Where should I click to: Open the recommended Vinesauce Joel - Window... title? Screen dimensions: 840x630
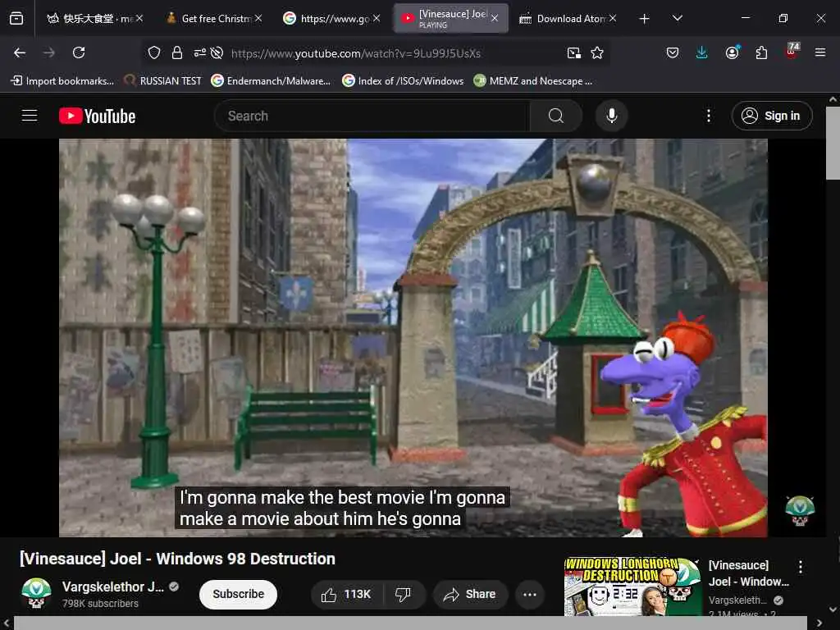point(748,573)
